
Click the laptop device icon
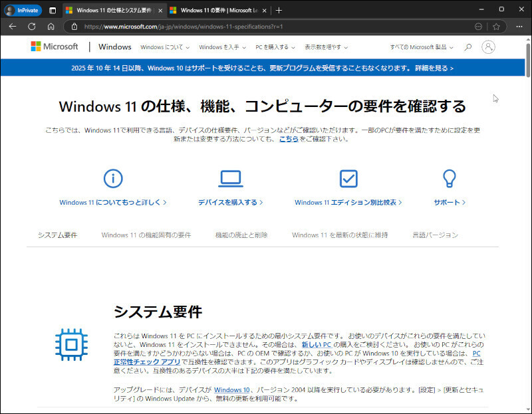[231, 178]
